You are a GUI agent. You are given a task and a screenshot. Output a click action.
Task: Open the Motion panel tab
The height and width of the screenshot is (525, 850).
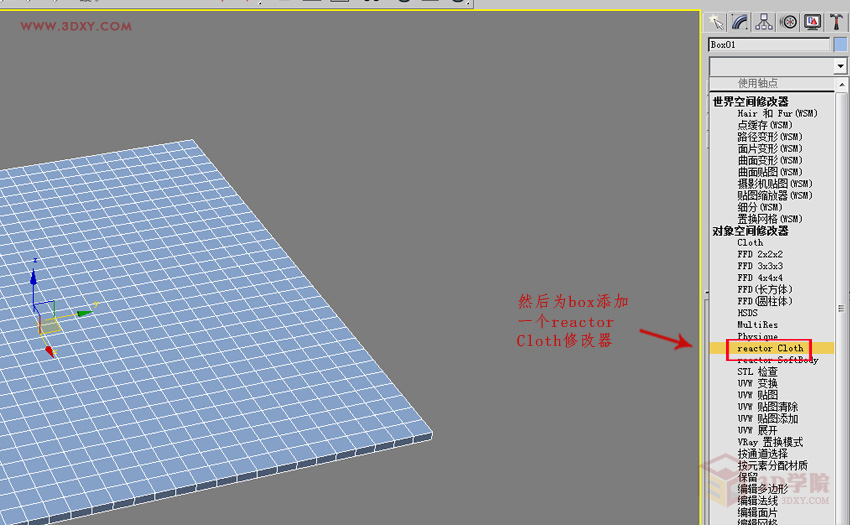(788, 22)
